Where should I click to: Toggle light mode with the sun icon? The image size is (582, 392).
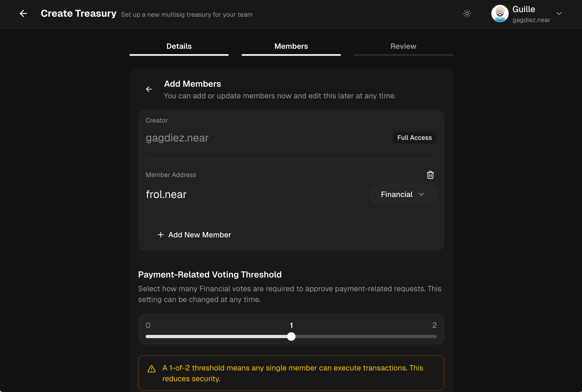point(467,13)
